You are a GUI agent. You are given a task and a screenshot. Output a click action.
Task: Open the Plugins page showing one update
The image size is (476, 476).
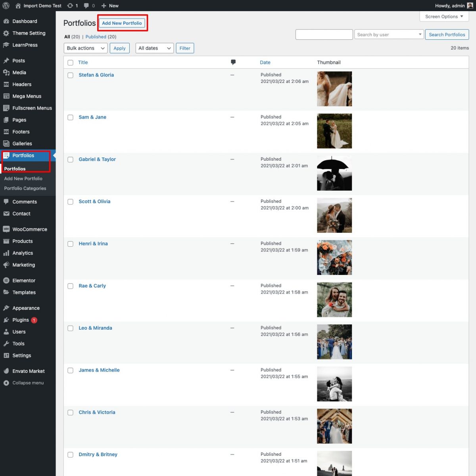(21, 320)
